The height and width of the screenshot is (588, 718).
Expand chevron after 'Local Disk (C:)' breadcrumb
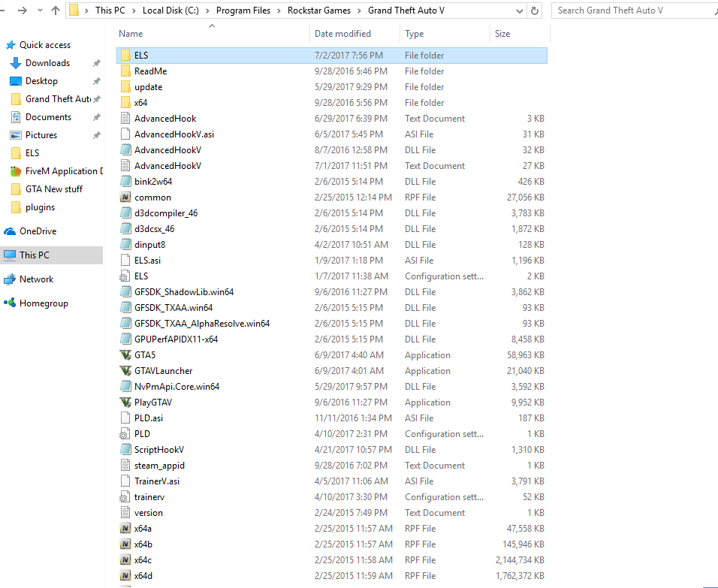(x=207, y=11)
